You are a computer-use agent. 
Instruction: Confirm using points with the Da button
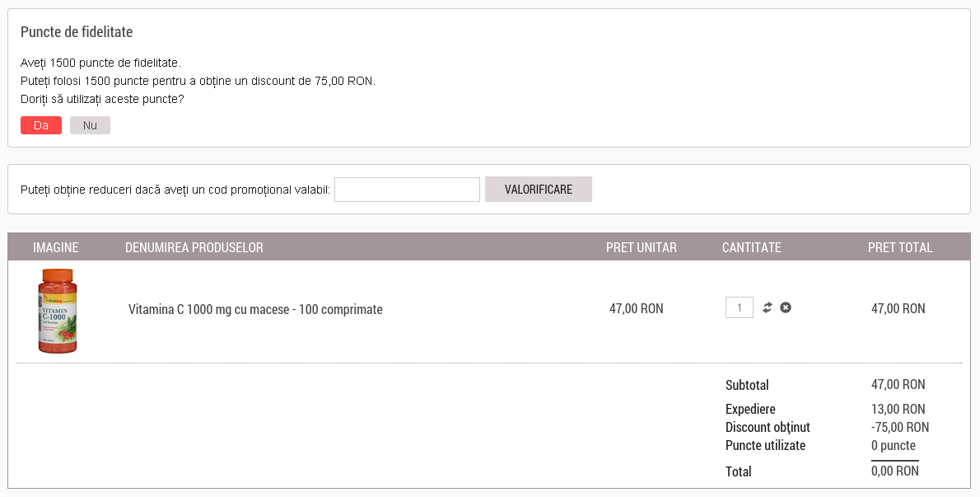[41, 125]
